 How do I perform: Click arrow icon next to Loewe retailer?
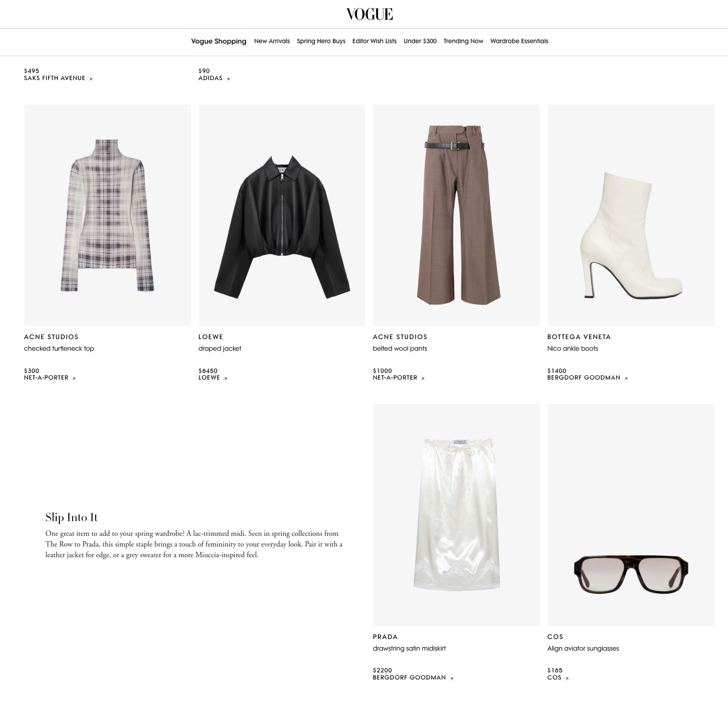tap(226, 378)
